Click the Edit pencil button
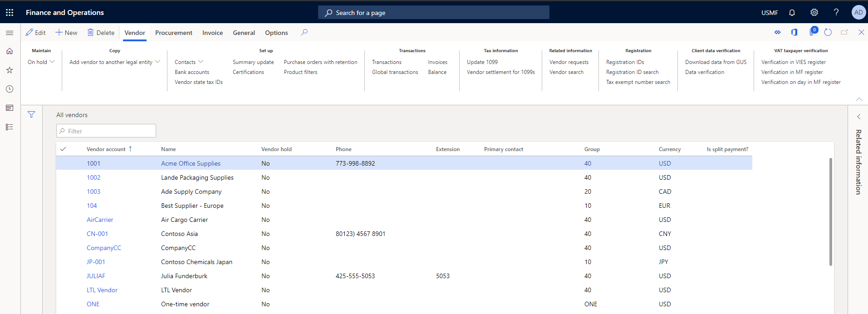This screenshot has width=868, height=314. pyautogui.click(x=36, y=33)
